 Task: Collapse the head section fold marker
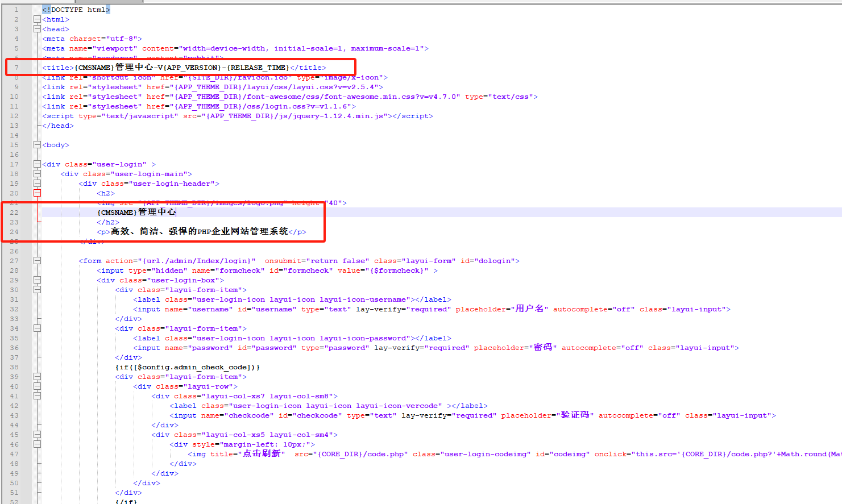(x=37, y=29)
